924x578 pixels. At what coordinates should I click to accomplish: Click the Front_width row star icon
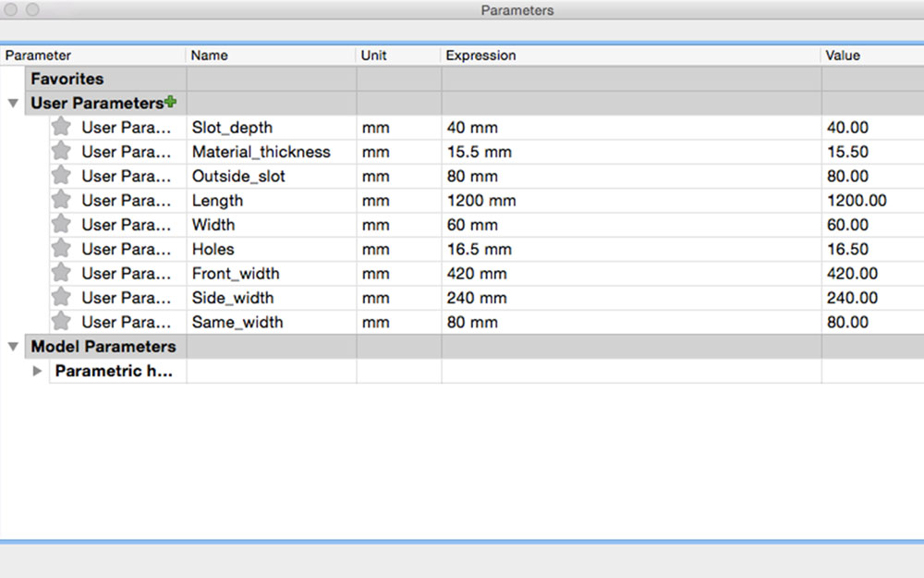(x=61, y=273)
